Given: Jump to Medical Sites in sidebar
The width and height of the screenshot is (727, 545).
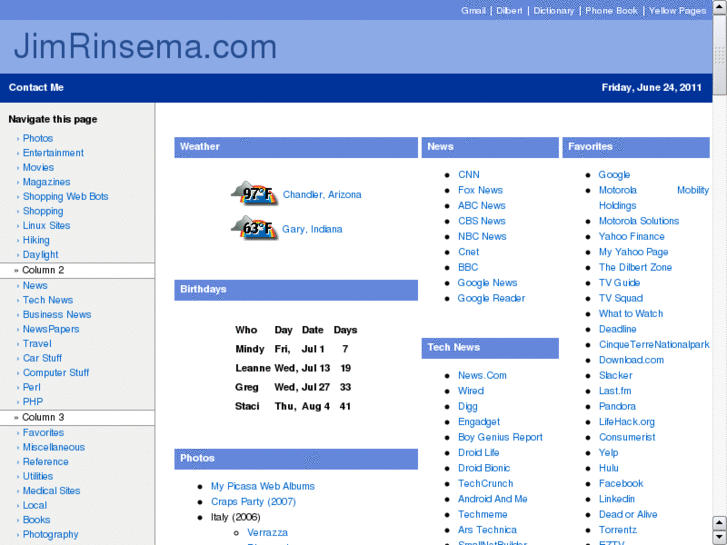Looking at the screenshot, I should (x=51, y=490).
